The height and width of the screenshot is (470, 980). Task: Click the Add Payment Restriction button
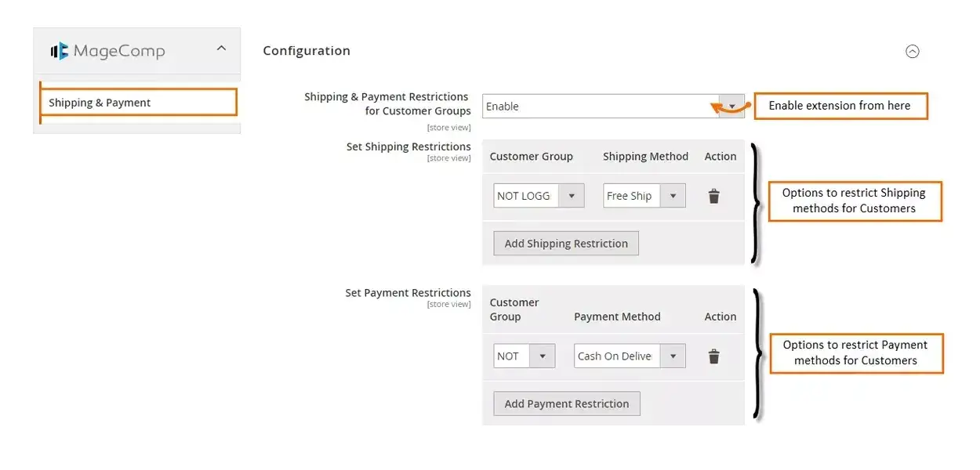[x=567, y=404]
